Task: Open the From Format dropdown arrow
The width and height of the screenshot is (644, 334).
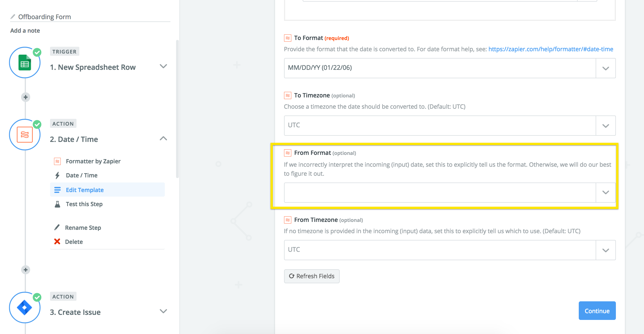Action: [606, 193]
